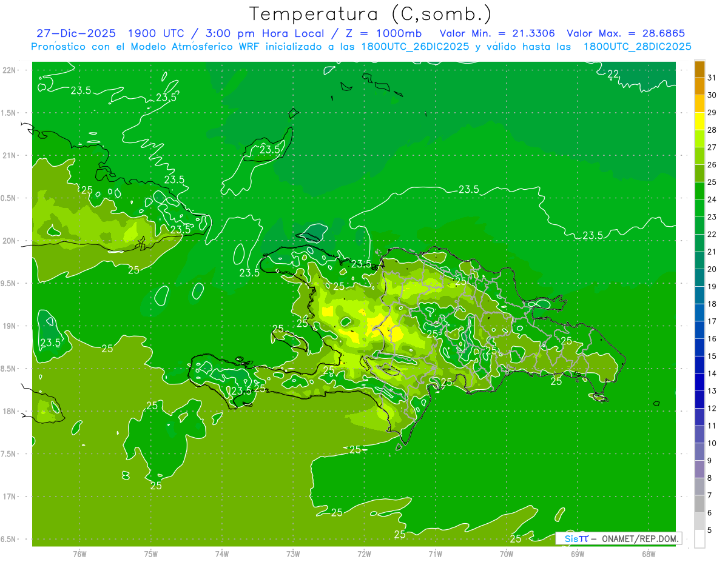This screenshot has height=562, width=728.
Task: Click the '76W' longitude axis label
Action: click(79, 554)
